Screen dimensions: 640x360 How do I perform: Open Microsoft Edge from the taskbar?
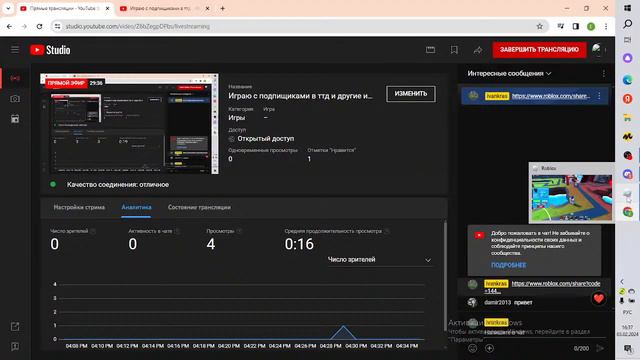click(627, 80)
